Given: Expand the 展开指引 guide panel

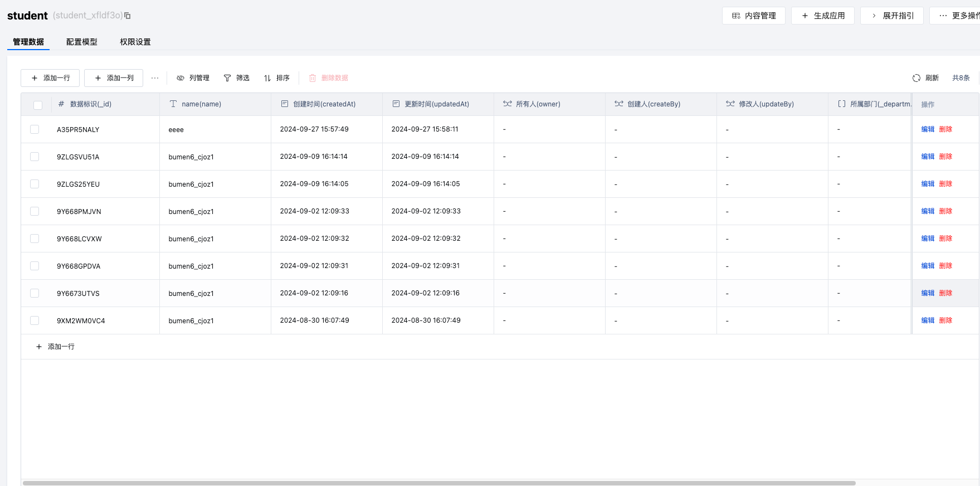Looking at the screenshot, I should [891, 16].
